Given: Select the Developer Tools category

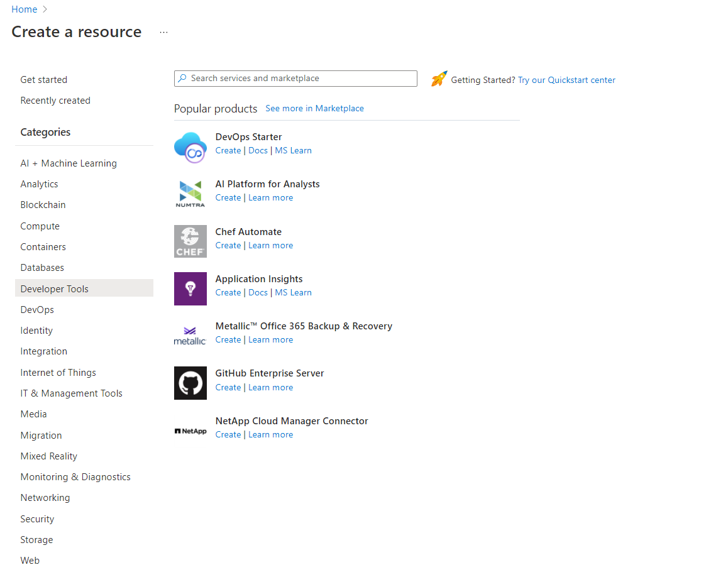Looking at the screenshot, I should [x=84, y=288].
